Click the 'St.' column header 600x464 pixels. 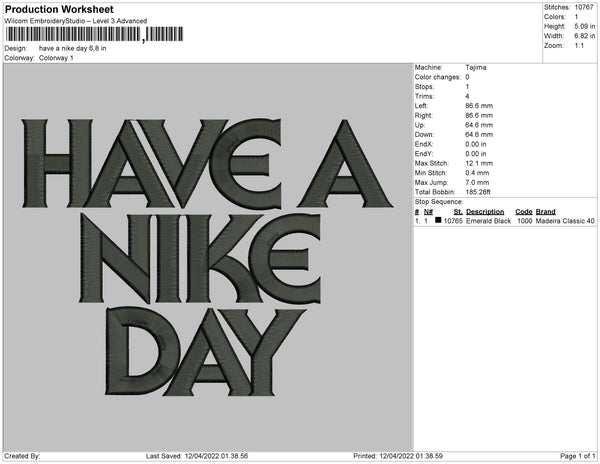[458, 212]
